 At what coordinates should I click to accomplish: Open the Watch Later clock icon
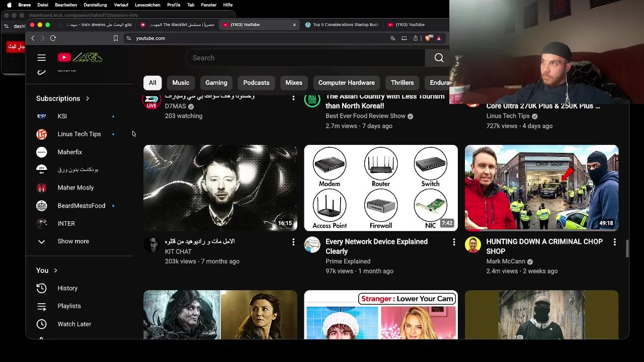pyautogui.click(x=42, y=324)
